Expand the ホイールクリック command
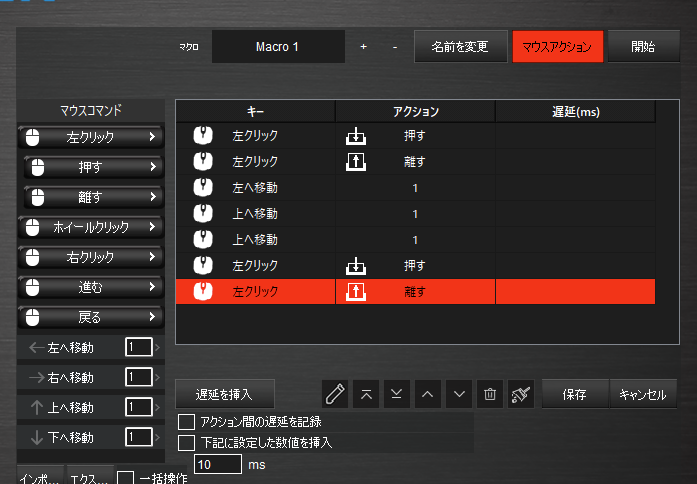 (x=152, y=227)
